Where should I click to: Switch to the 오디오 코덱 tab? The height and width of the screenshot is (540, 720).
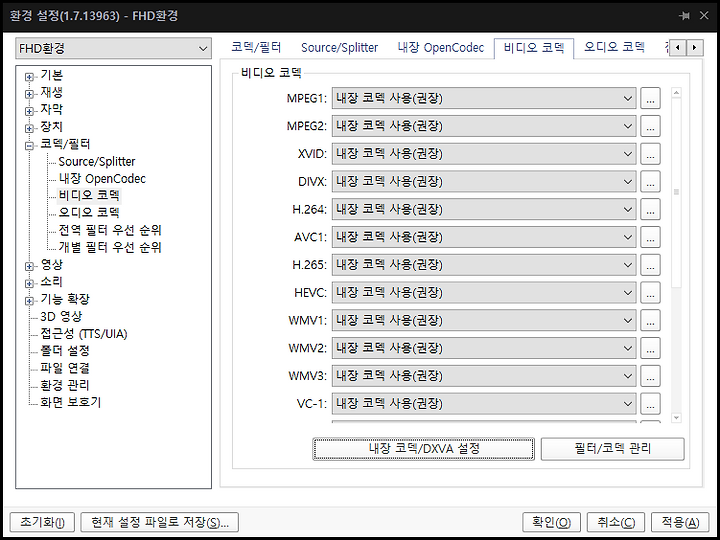[x=614, y=47]
